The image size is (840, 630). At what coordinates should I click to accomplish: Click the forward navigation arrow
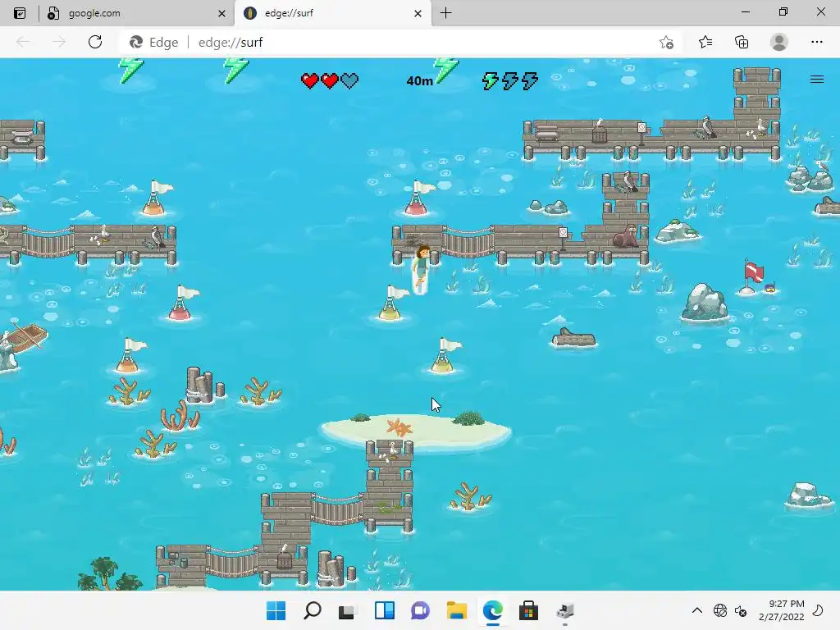click(59, 42)
